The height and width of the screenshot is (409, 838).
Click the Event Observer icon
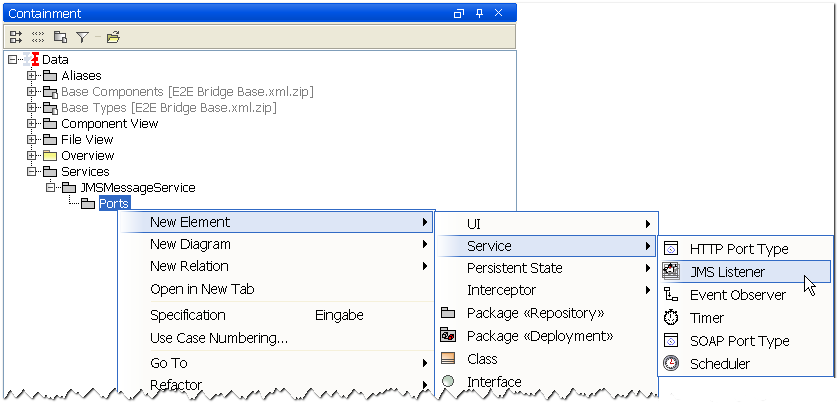671,294
